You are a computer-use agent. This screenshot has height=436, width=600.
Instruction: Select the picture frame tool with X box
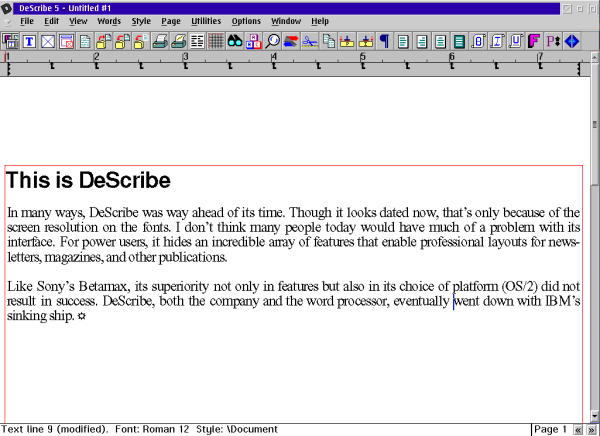(48, 41)
